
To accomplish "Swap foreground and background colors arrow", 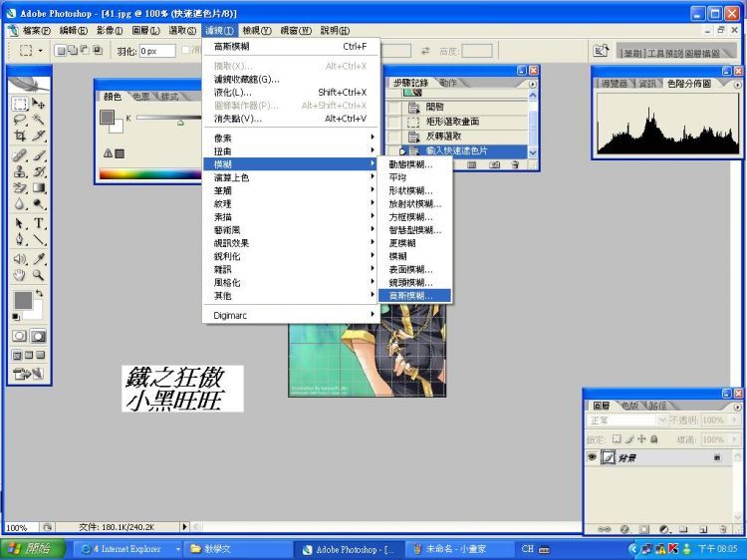I will point(39,293).
